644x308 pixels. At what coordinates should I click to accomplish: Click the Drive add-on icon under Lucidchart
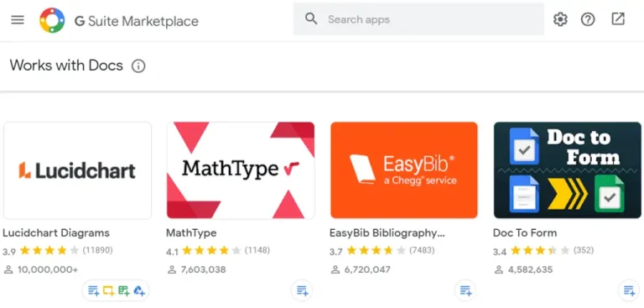(139, 290)
